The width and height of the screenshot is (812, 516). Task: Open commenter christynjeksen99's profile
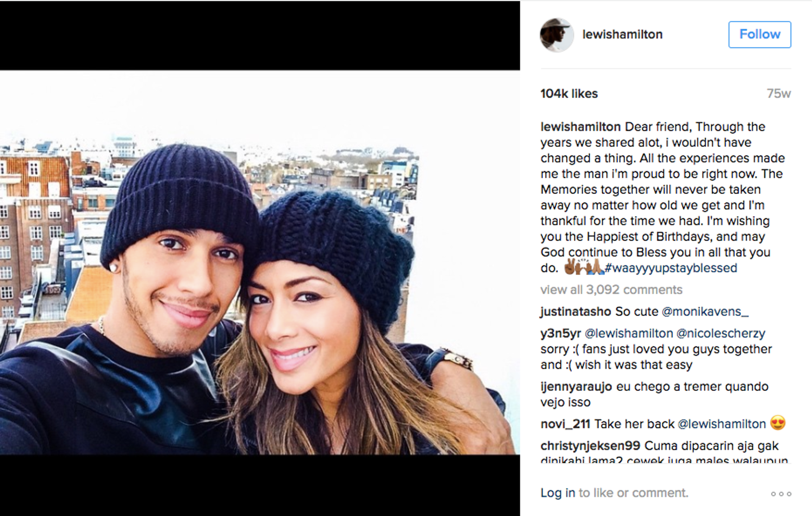tap(590, 446)
